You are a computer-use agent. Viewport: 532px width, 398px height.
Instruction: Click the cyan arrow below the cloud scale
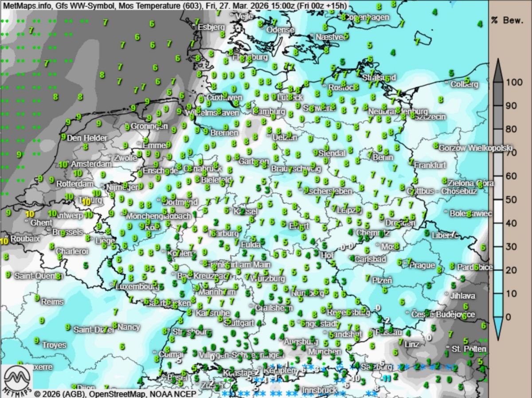498,327
